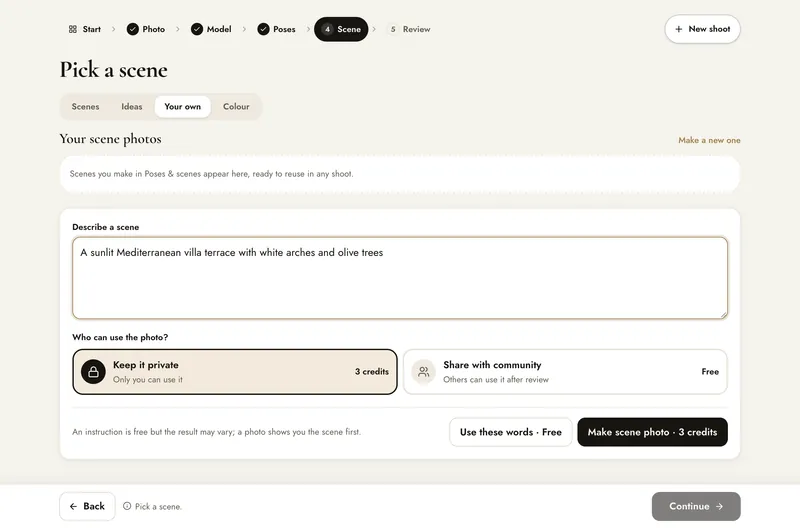Screen dimensions: 800x528
Task: Switch to the Ideas tab
Action: 132,107
